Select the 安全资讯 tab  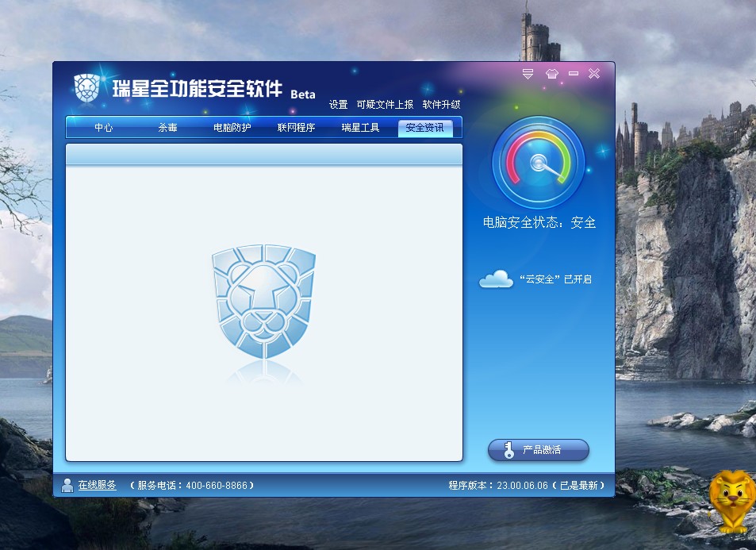pos(424,128)
